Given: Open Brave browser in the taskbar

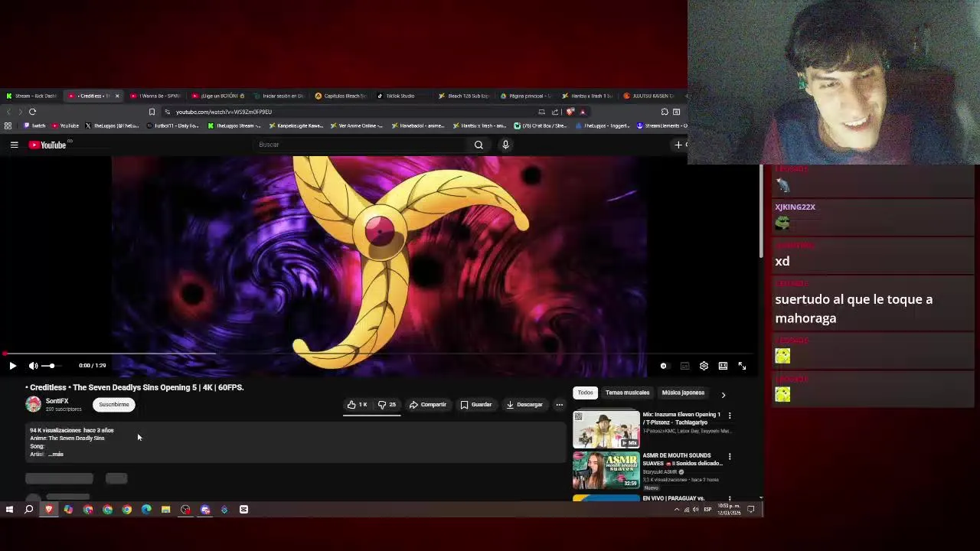Looking at the screenshot, I should (49, 510).
